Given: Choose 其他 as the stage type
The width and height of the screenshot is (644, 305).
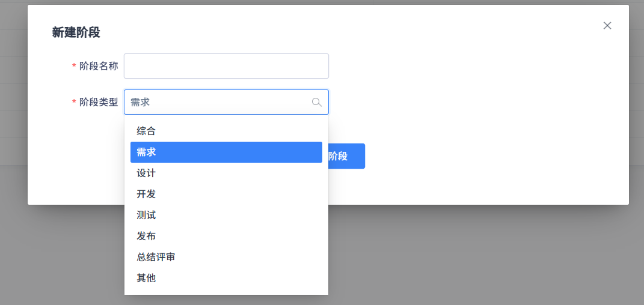Looking at the screenshot, I should click(x=146, y=278).
